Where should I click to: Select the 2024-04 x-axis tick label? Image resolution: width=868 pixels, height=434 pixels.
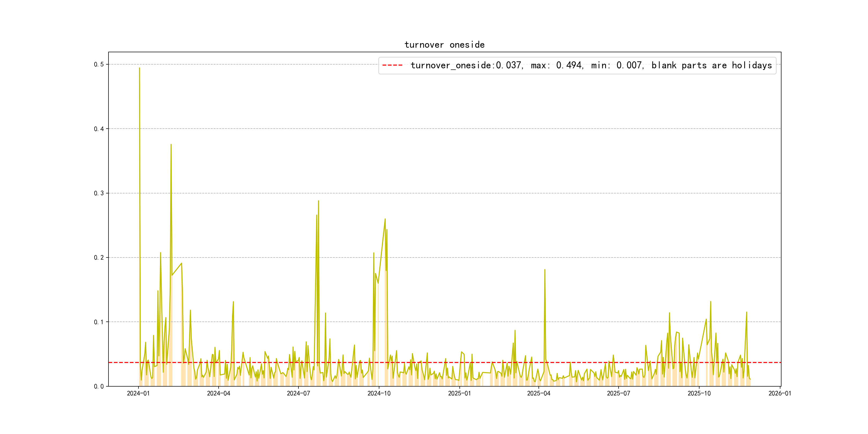click(218, 394)
